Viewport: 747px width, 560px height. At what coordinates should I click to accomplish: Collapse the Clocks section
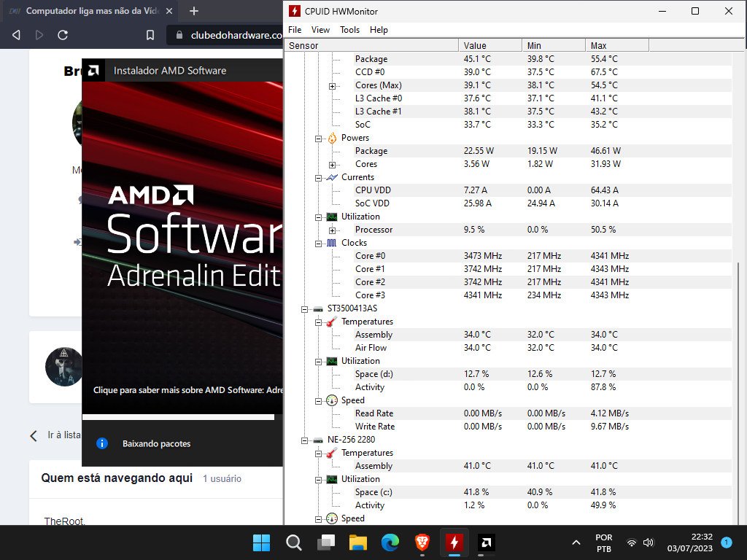pyautogui.click(x=318, y=244)
